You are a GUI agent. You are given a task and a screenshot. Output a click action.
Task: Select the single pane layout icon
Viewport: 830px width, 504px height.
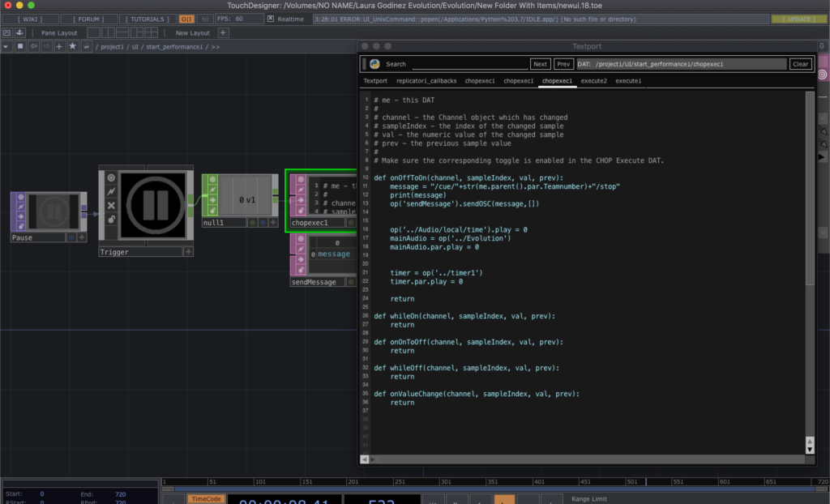point(93,33)
